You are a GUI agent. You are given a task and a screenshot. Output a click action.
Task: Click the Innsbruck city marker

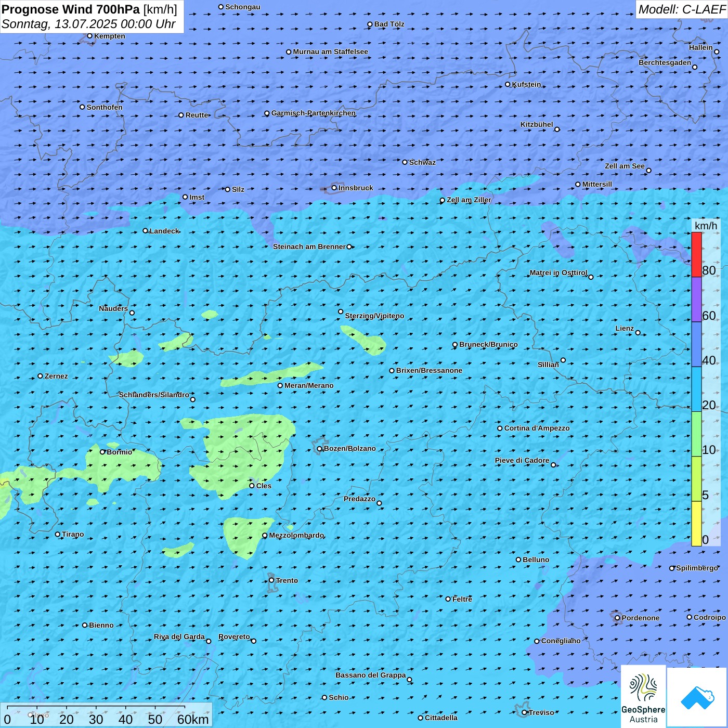click(x=334, y=188)
